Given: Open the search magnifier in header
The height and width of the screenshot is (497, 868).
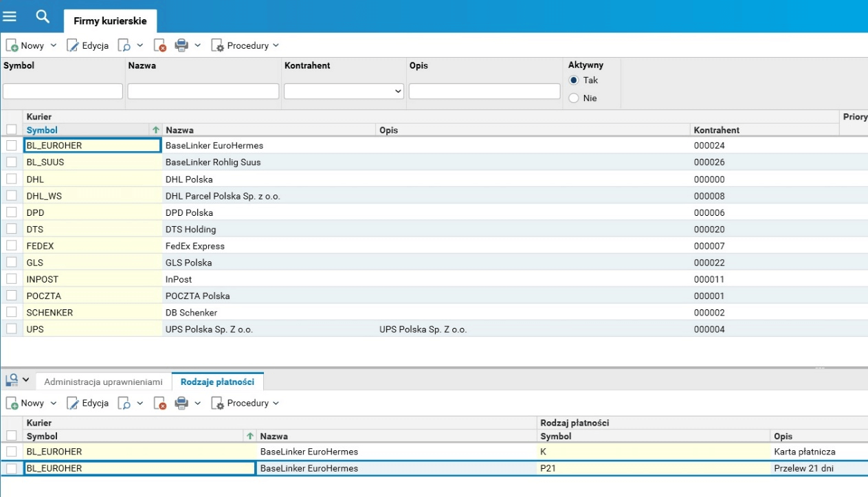Looking at the screenshot, I should 43,16.
